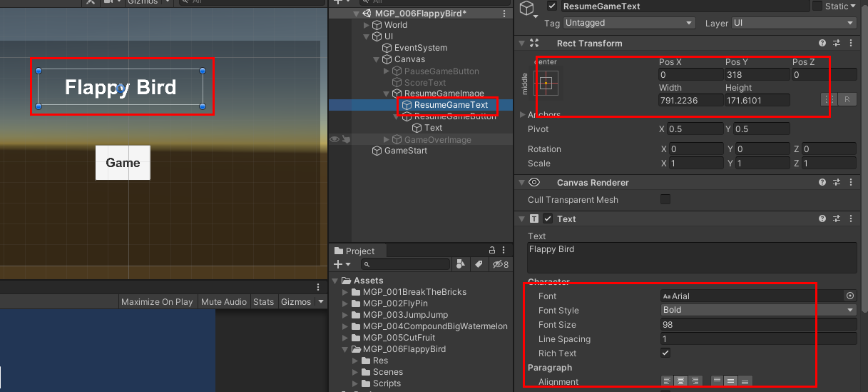Image resolution: width=868 pixels, height=392 pixels.
Task: Click GameObject cube icon in Inspector header
Action: click(x=527, y=9)
